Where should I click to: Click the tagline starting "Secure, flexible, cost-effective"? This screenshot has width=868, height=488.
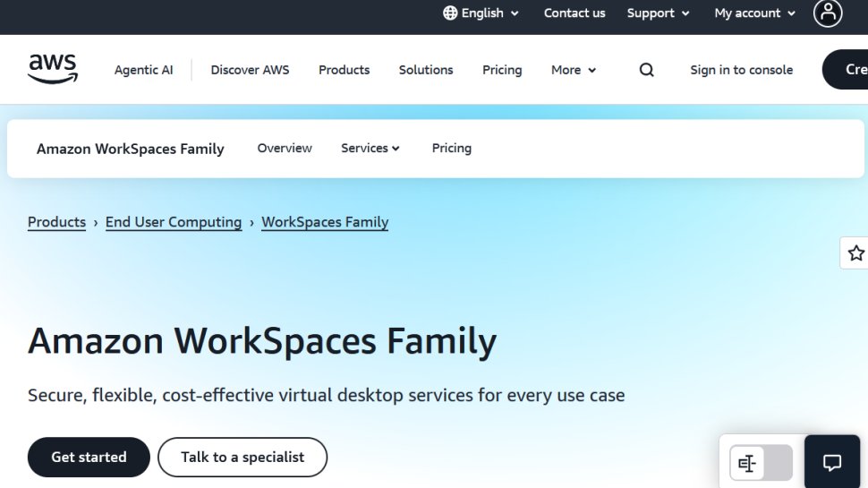tap(326, 395)
